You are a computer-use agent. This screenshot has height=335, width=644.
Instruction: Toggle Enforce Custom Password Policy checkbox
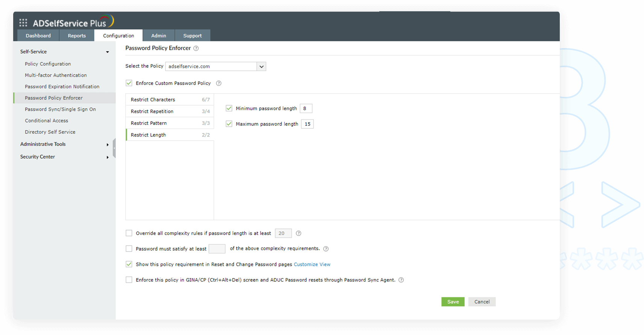coord(129,83)
